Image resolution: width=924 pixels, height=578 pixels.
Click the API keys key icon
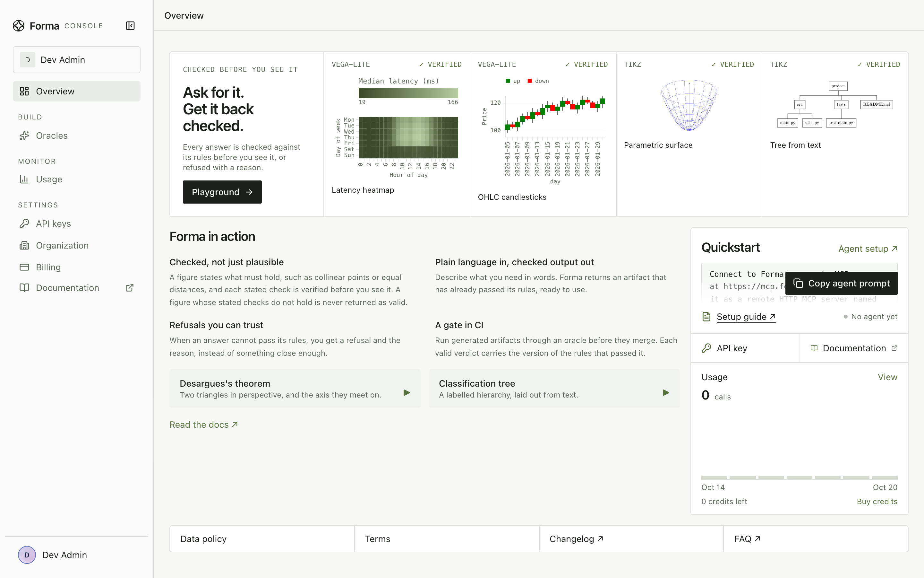(24, 223)
